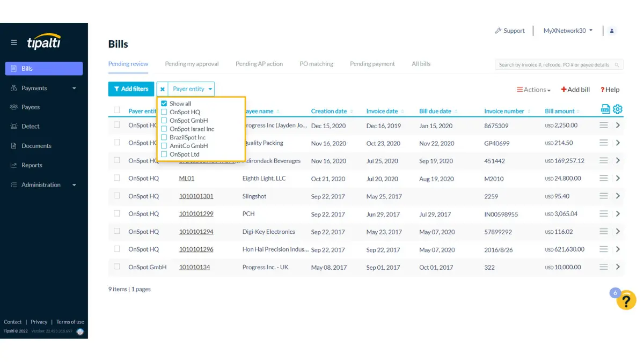Open the MyXNetwork30 account dropdown
Screen dimensions: 644x362
pos(568,31)
